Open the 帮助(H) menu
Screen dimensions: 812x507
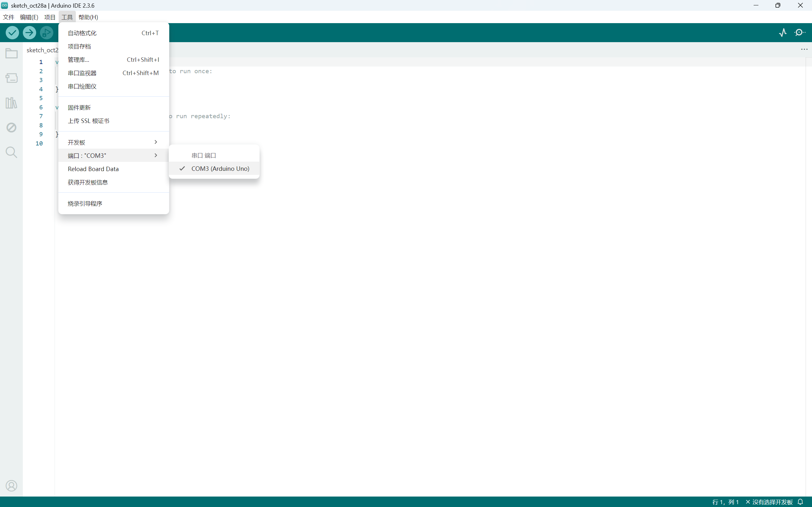click(x=88, y=17)
